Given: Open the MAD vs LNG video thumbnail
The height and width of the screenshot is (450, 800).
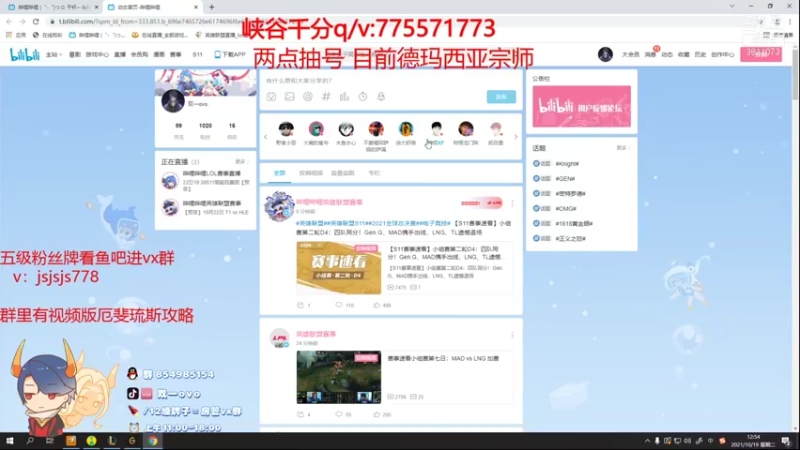Looking at the screenshot, I should pyautogui.click(x=339, y=377).
